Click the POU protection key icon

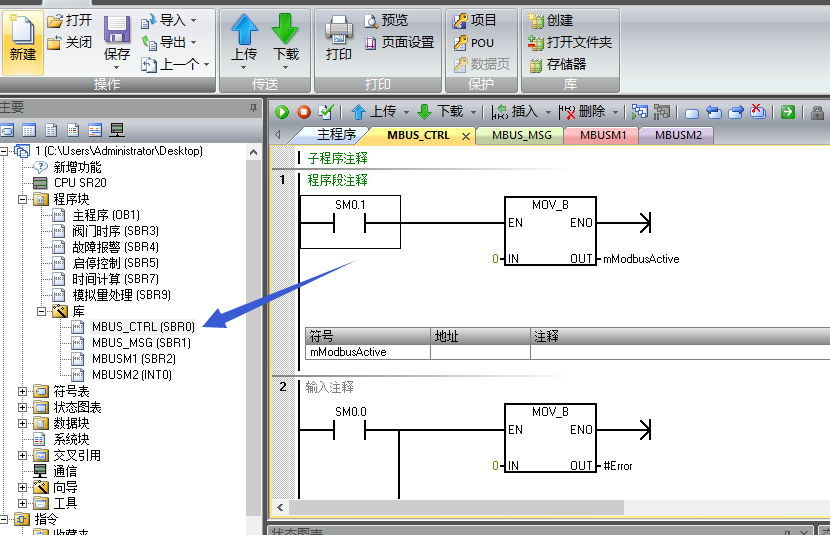point(459,43)
